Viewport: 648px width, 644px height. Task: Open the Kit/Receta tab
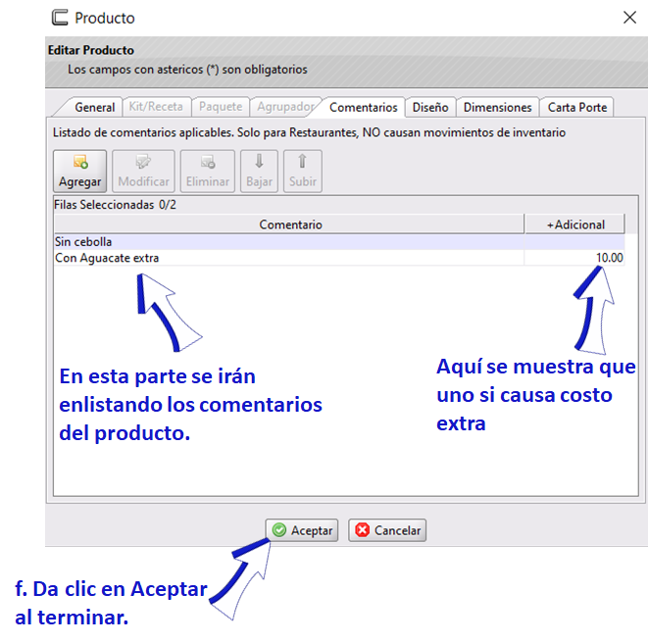point(156,107)
